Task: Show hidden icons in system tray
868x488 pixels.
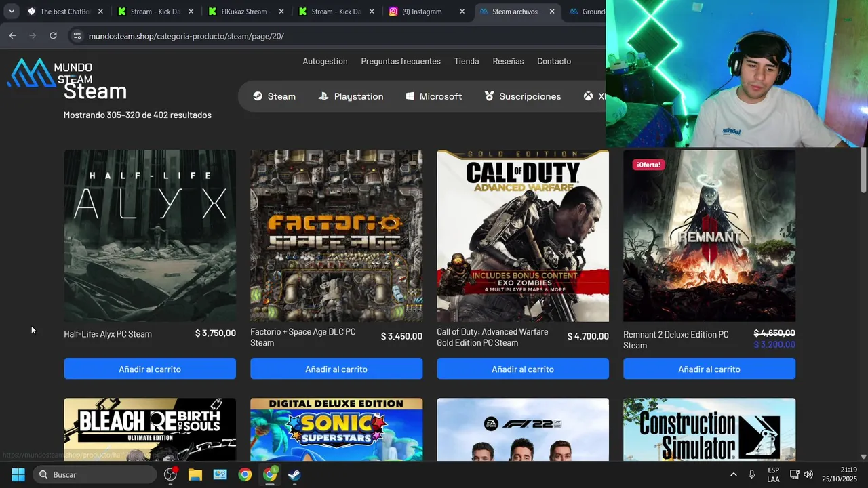Action: coord(733,474)
